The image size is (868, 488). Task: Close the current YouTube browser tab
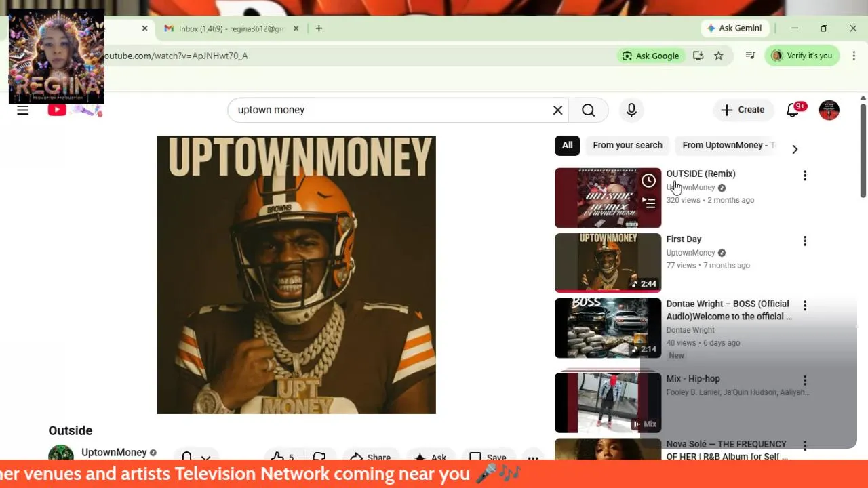144,28
